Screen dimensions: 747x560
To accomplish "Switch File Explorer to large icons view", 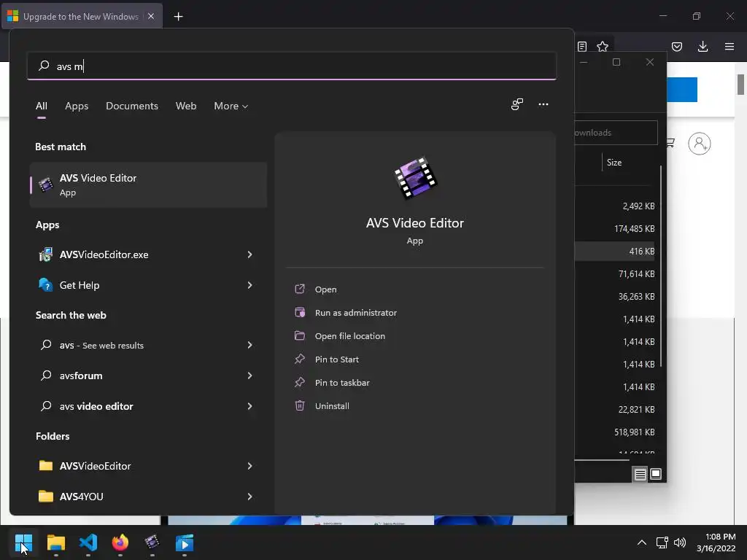I will click(656, 474).
